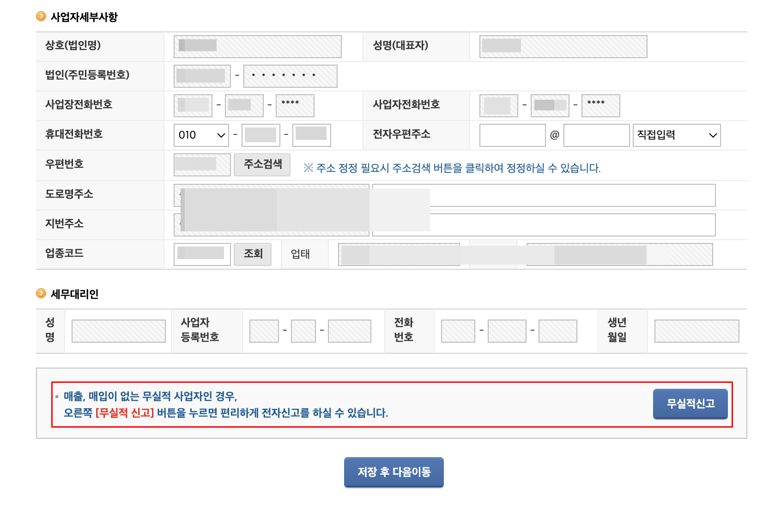Click the first 법인(주민등록번호) number box
Viewport: 763px width, 532px height.
click(x=202, y=76)
